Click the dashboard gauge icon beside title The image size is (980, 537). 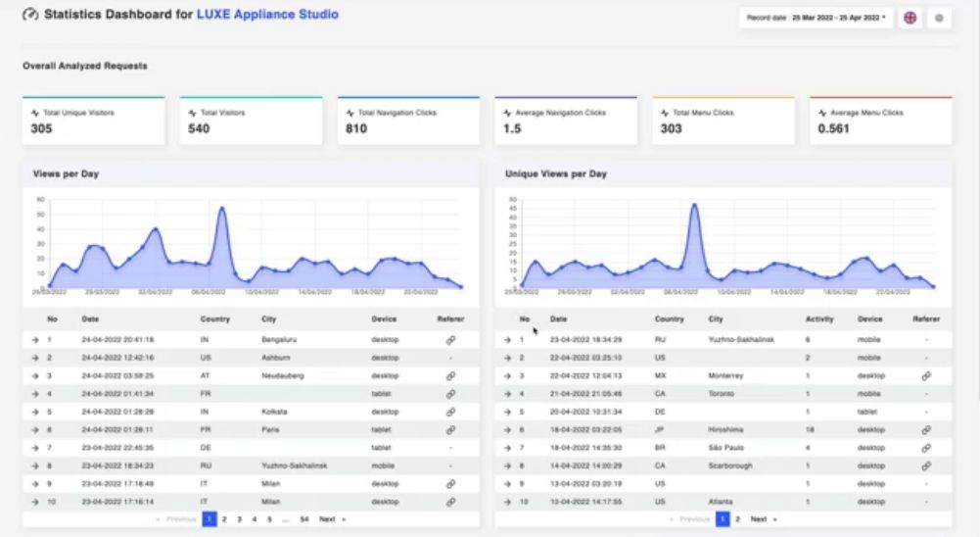[x=30, y=15]
